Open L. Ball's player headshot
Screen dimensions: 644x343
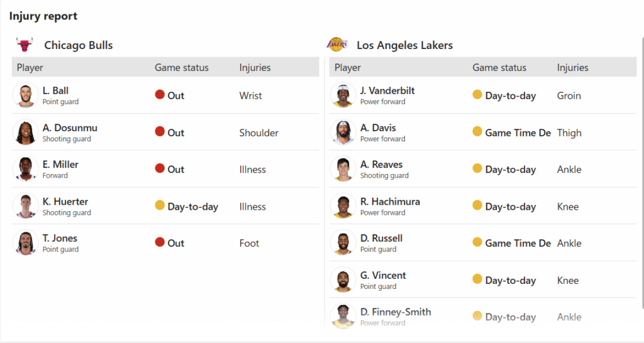click(x=26, y=95)
